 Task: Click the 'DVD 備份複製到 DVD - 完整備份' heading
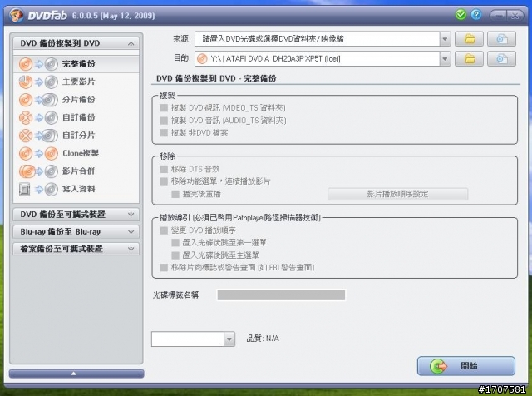pyautogui.click(x=216, y=78)
